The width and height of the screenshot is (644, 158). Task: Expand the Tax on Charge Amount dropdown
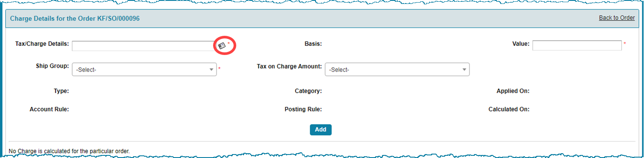click(397, 69)
